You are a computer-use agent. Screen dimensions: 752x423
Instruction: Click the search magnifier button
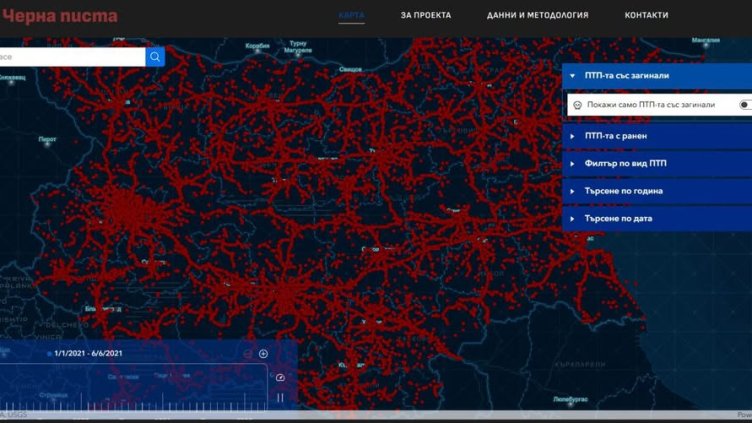pyautogui.click(x=155, y=57)
